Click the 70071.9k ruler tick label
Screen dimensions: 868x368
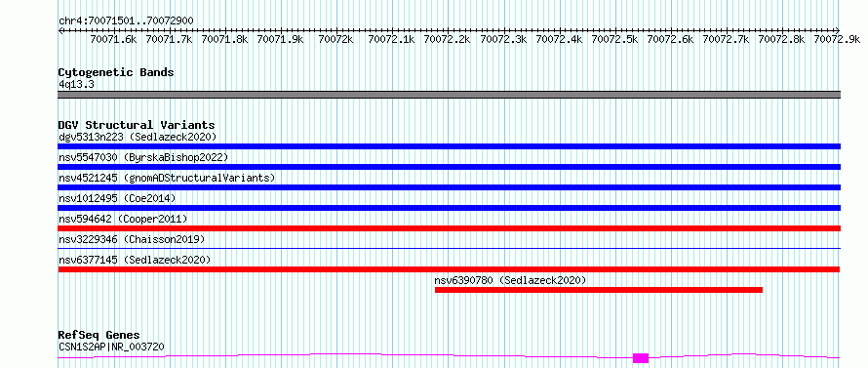click(x=281, y=39)
